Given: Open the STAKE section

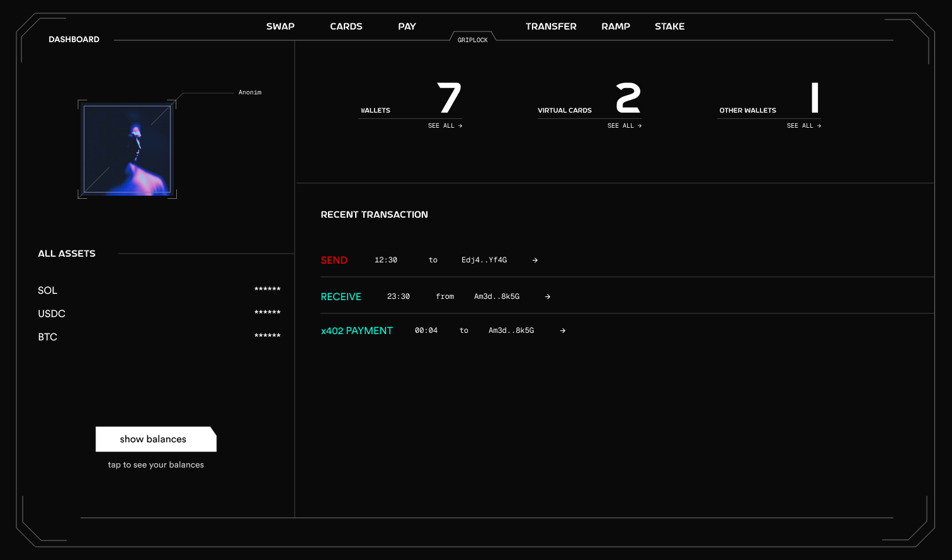Looking at the screenshot, I should coord(669,26).
